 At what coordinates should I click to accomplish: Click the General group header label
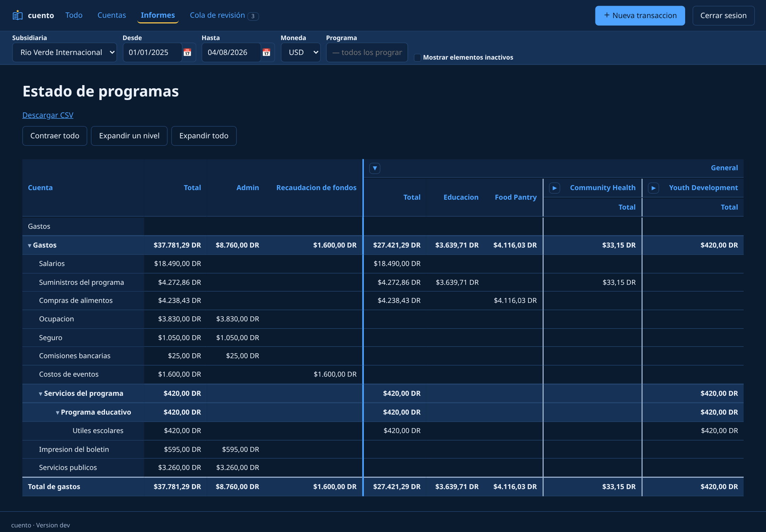click(724, 168)
